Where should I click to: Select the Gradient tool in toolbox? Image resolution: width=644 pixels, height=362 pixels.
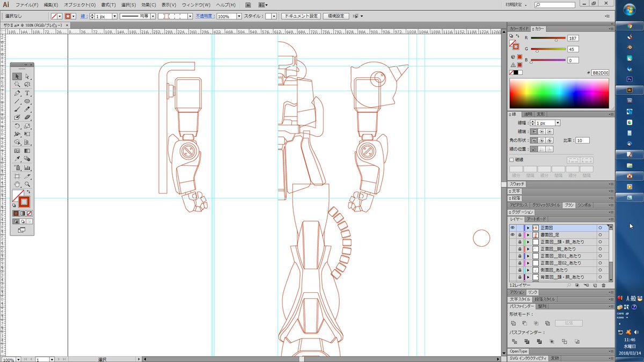pos(27,151)
